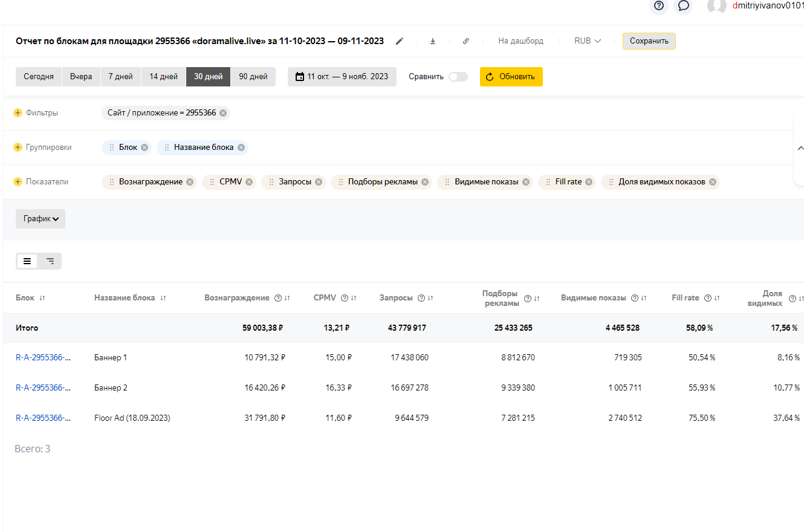Toggle the Сравнить comparison switch
This screenshot has width=804, height=532.
click(x=458, y=77)
